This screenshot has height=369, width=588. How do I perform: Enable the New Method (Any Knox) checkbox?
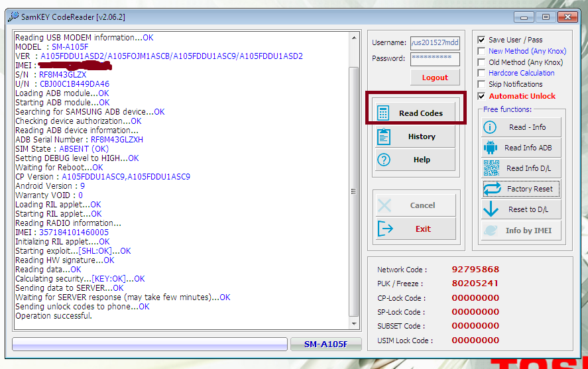(x=481, y=51)
